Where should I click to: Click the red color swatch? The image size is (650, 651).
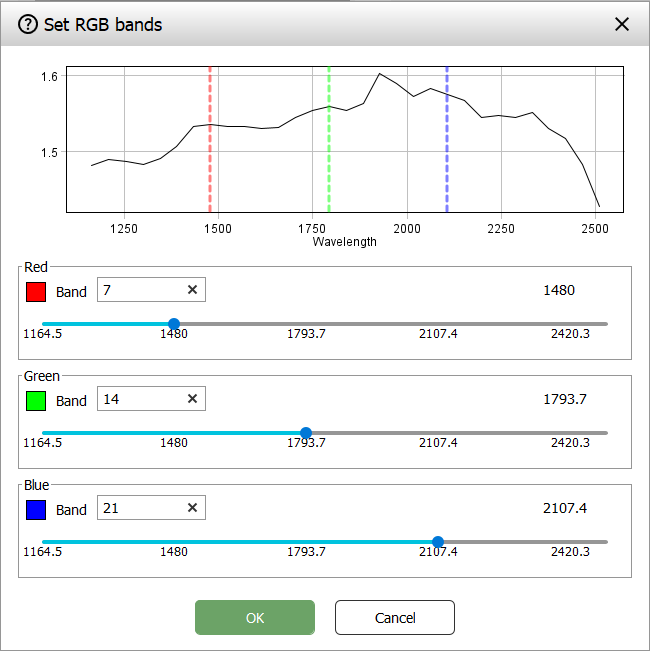[x=37, y=292]
